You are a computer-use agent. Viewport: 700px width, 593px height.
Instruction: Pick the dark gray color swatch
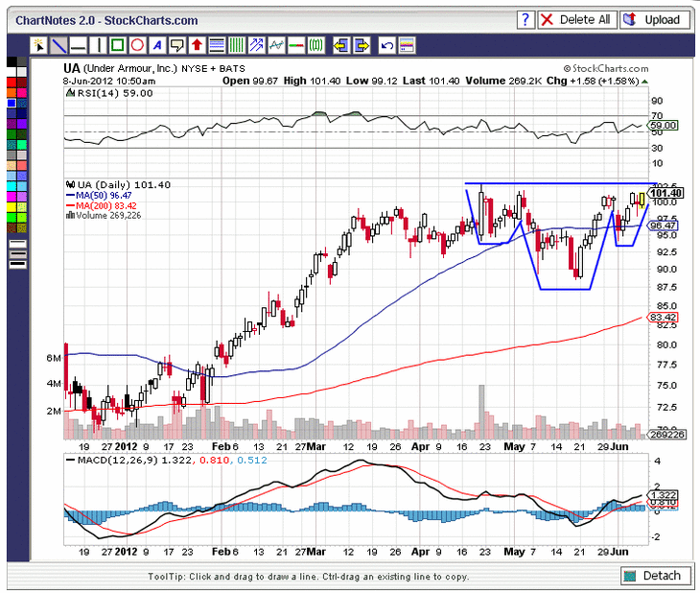22,61
